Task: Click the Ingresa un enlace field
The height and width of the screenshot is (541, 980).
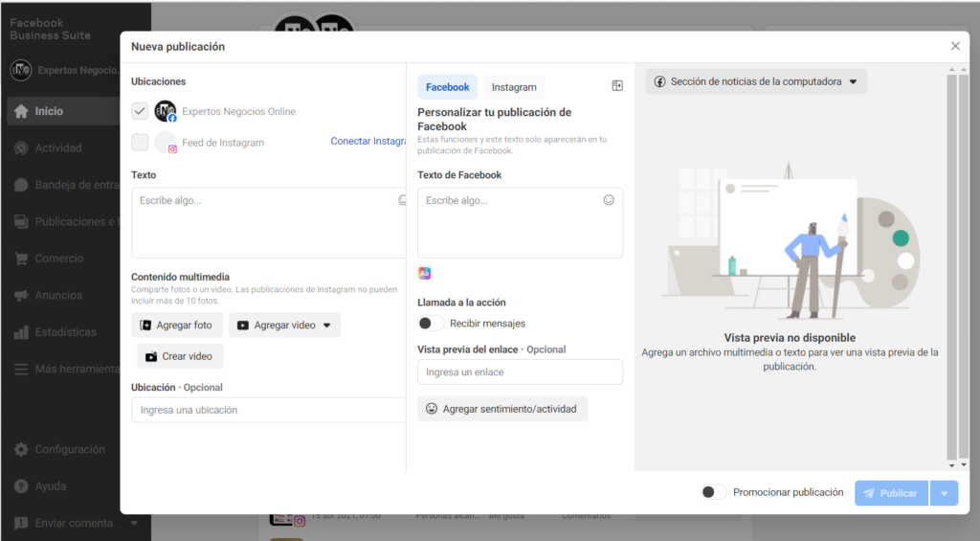Action: pyautogui.click(x=520, y=372)
